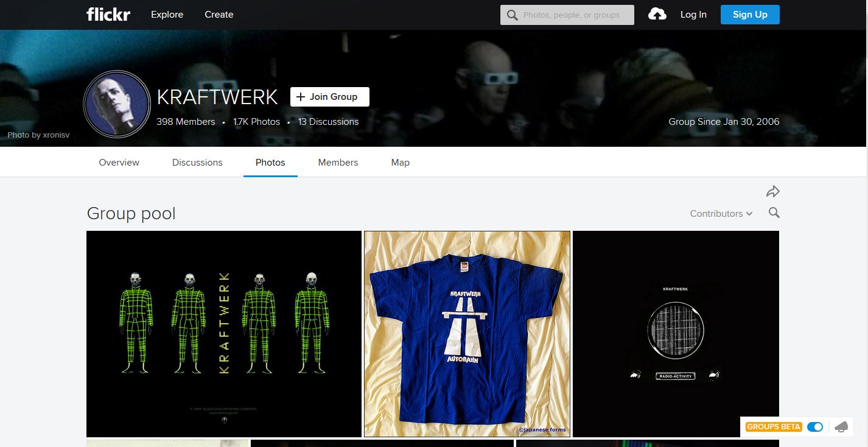Switch to the Overview tab
Viewport: 868px width, 447px height.
click(x=119, y=163)
